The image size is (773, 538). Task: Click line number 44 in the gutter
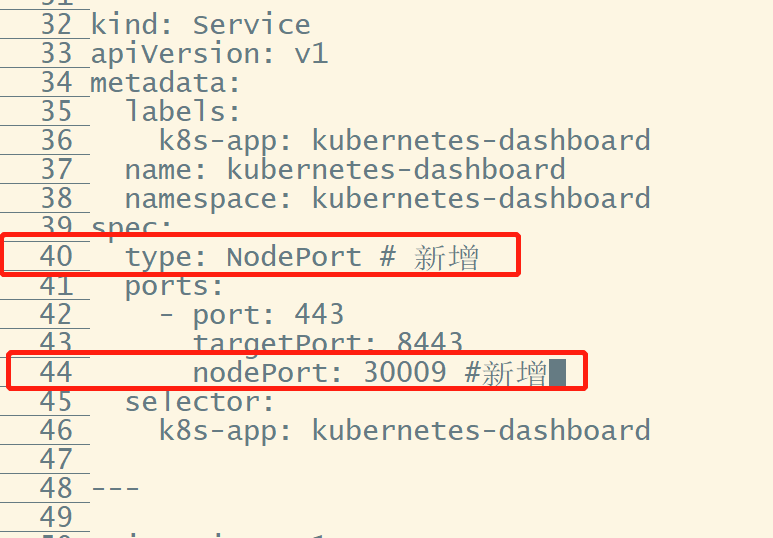[56, 372]
